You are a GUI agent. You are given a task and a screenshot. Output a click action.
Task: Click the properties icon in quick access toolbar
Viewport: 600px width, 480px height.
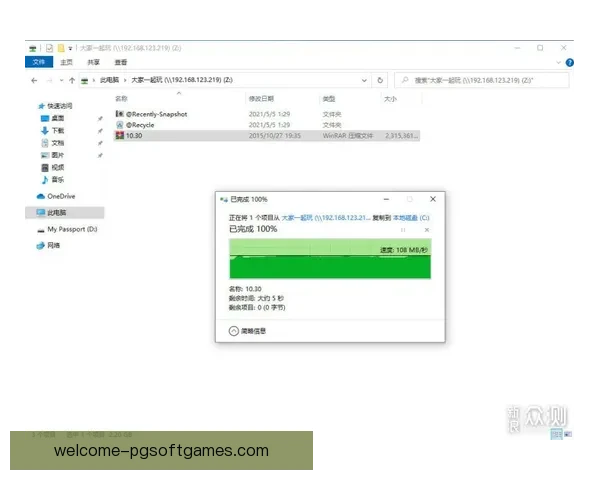pos(49,48)
